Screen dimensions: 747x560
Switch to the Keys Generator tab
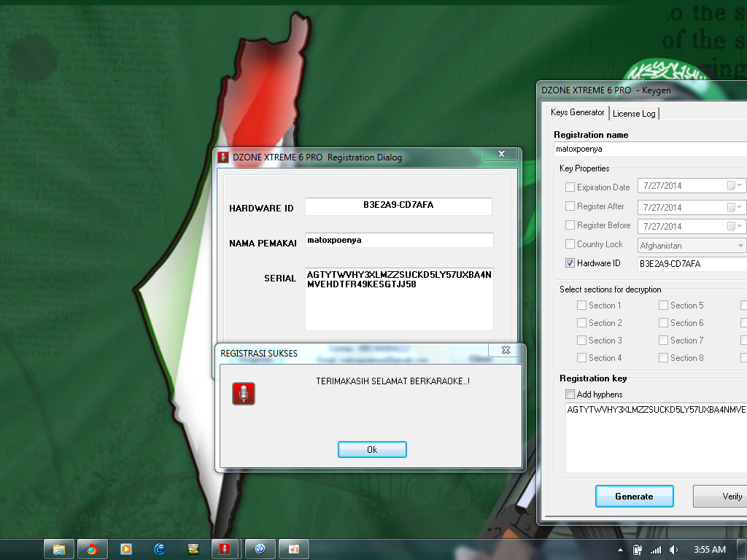[x=578, y=112]
